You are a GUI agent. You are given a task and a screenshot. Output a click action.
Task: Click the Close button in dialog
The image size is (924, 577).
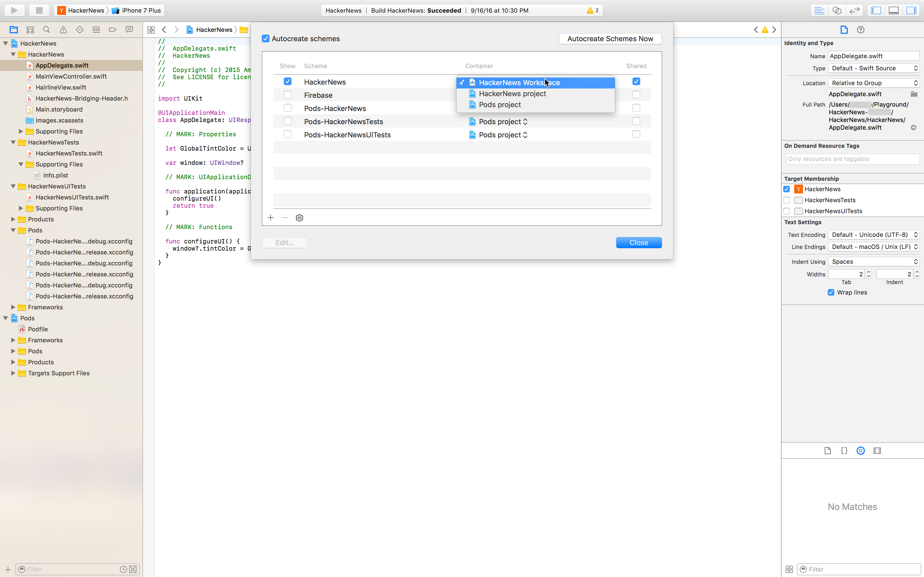[639, 242]
